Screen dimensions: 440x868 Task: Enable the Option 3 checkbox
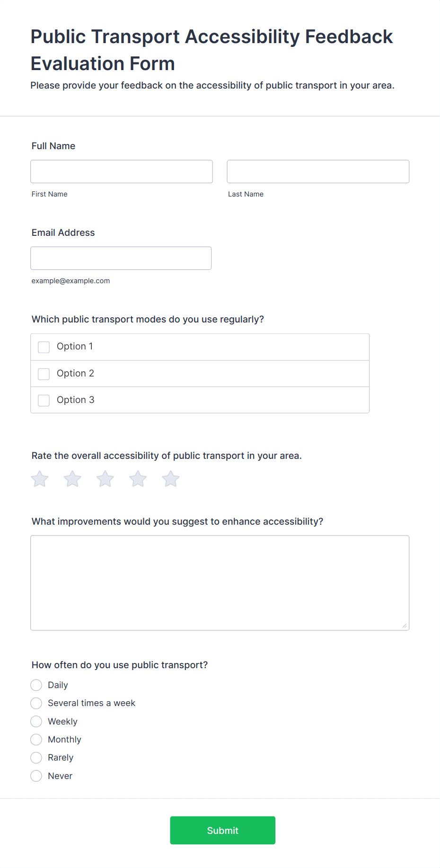click(x=44, y=401)
